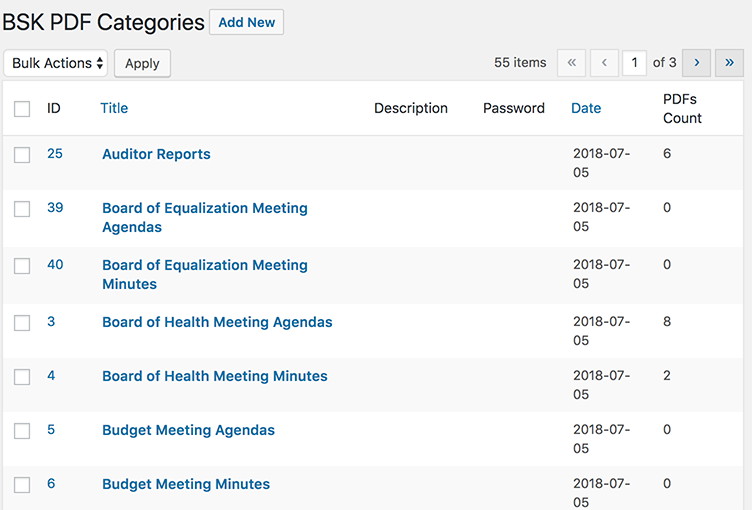Toggle the select-all checkbox in header

(x=22, y=109)
